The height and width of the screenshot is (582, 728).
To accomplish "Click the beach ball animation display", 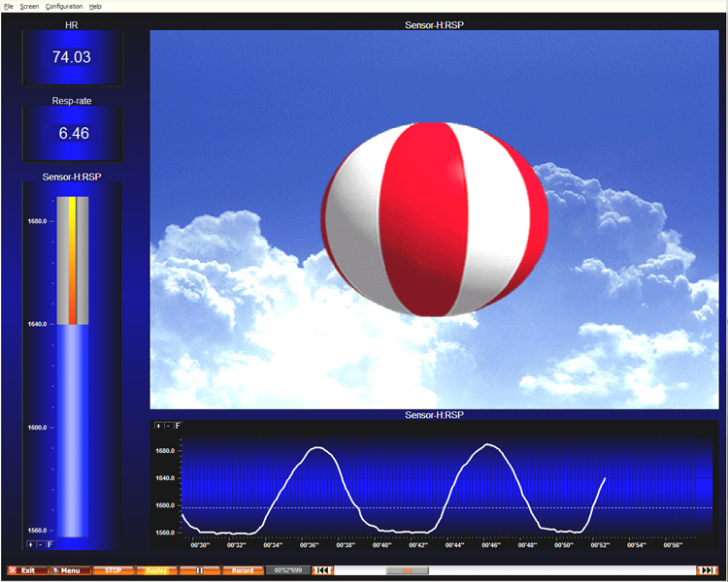I will [x=434, y=219].
